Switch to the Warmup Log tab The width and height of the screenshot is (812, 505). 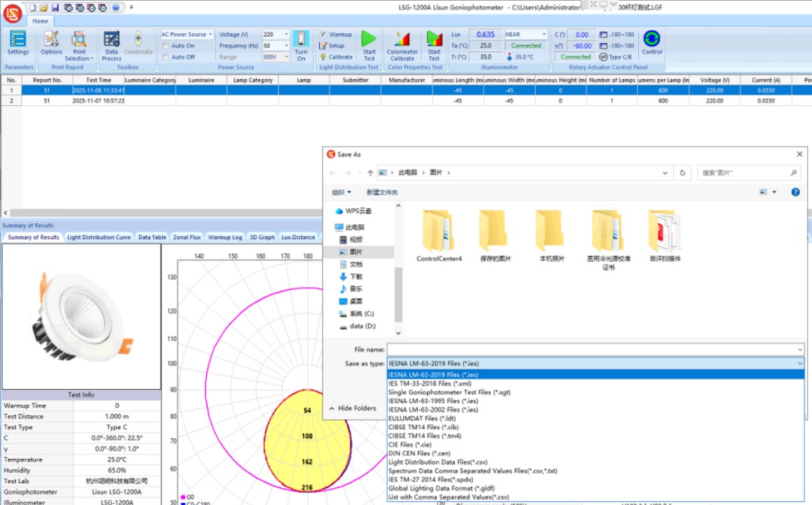[225, 237]
